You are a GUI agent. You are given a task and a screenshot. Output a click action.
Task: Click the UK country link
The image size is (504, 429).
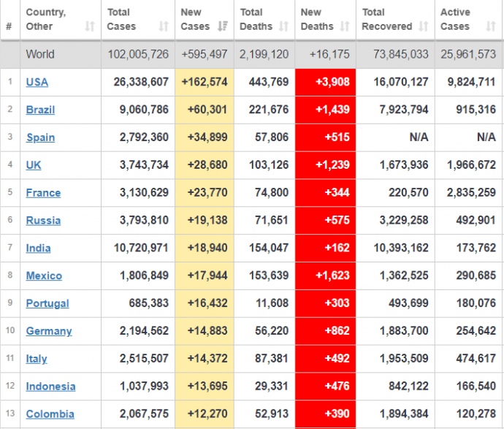pos(34,165)
